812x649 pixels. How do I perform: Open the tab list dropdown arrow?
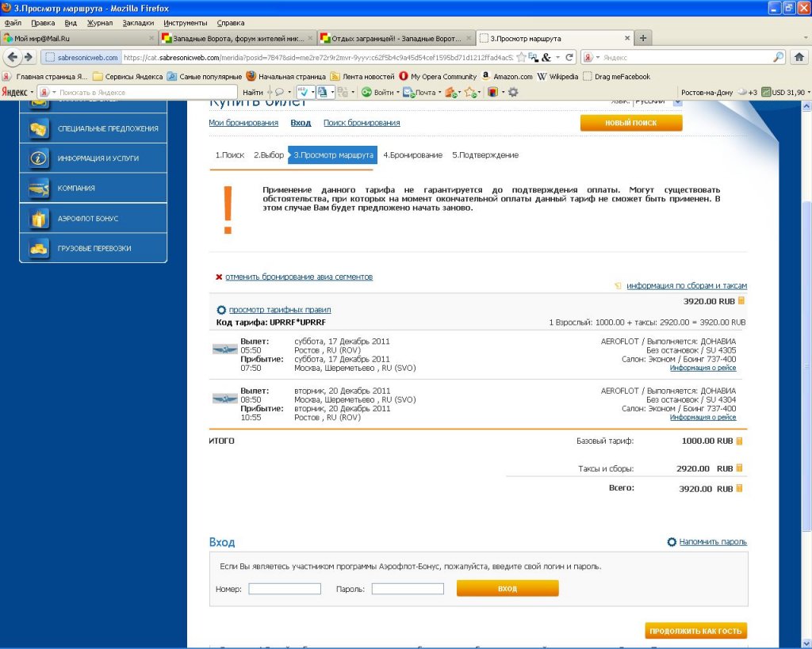(x=806, y=38)
